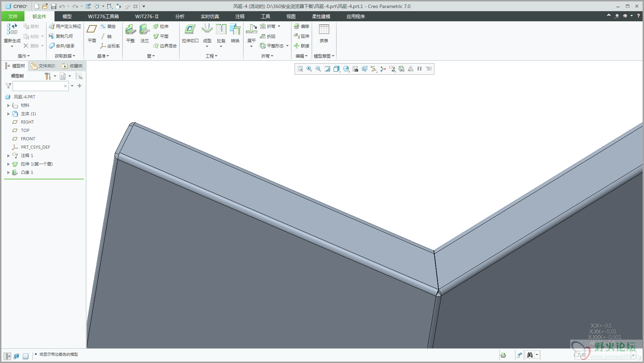The width and height of the screenshot is (644, 363).
Task: Click the model tree filter search field
Action: tap(38, 86)
